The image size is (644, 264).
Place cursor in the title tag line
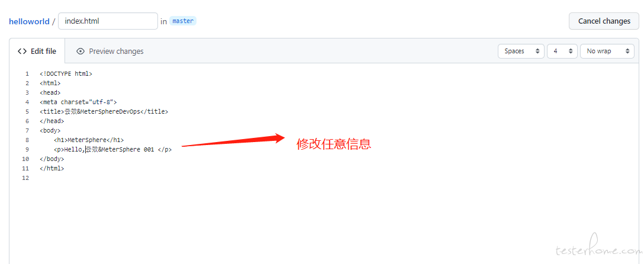click(104, 111)
